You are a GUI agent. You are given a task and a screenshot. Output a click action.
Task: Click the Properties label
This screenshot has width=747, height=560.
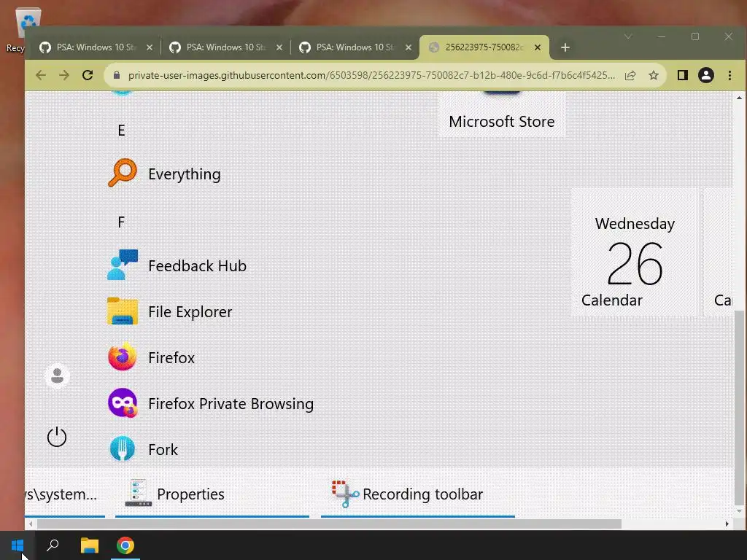pos(190,494)
